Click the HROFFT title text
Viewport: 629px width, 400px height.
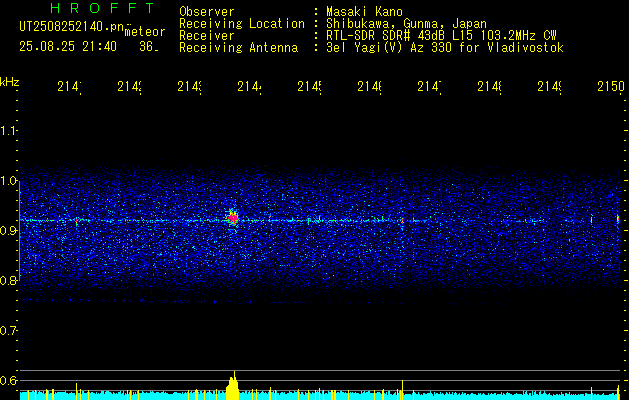coord(102,8)
